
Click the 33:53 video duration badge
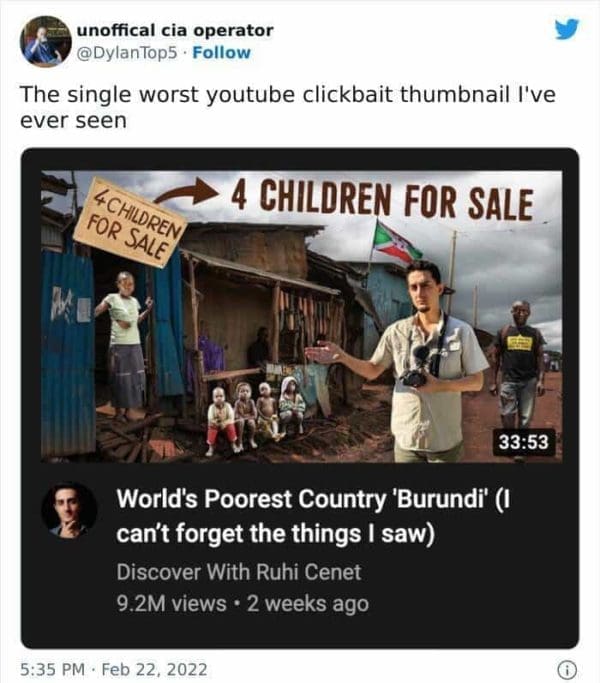coord(524,442)
